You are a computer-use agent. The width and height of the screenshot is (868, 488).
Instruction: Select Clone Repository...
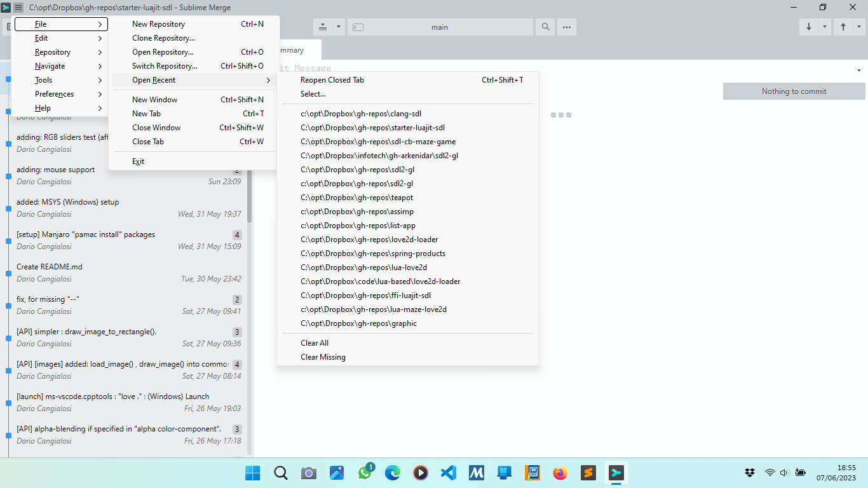click(x=194, y=38)
